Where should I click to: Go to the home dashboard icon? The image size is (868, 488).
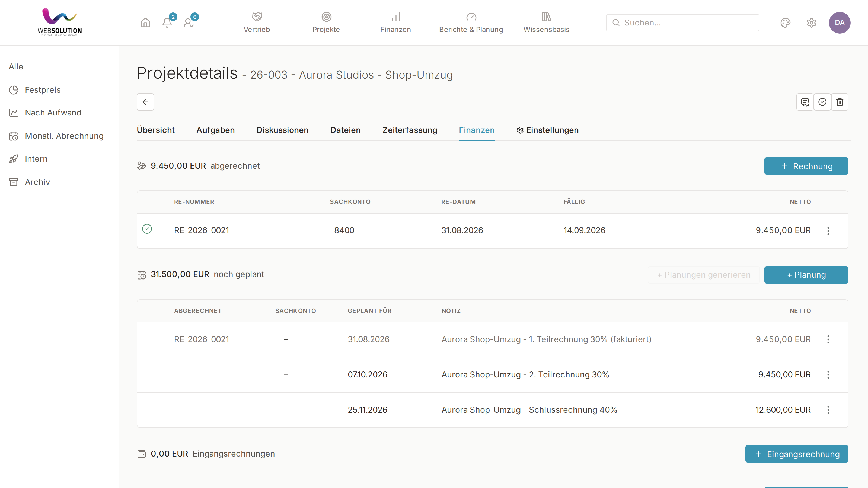pyautogui.click(x=145, y=23)
